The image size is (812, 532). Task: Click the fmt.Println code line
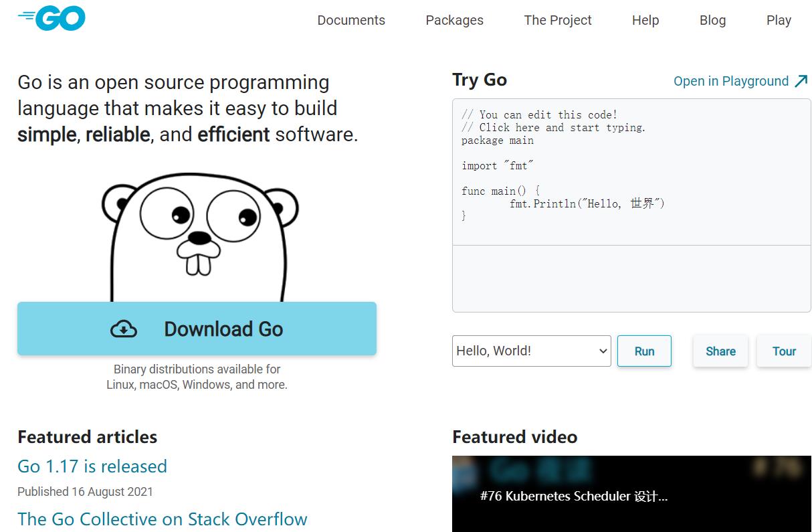(x=587, y=203)
